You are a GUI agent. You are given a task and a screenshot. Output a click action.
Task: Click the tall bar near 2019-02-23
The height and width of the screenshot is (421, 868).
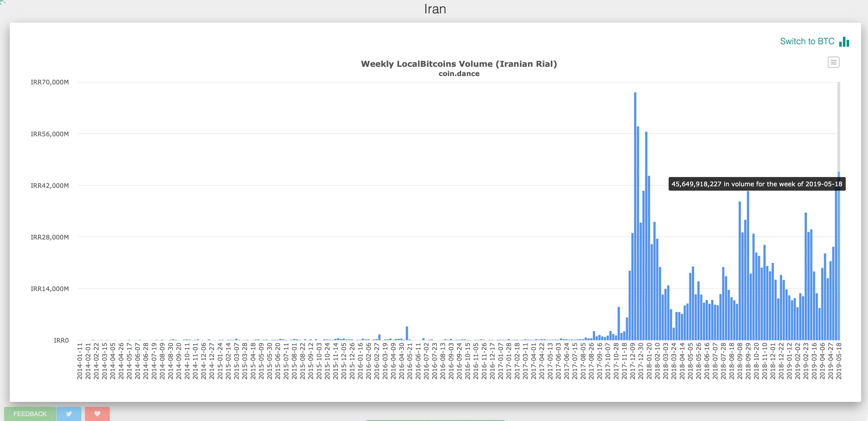pos(806,276)
